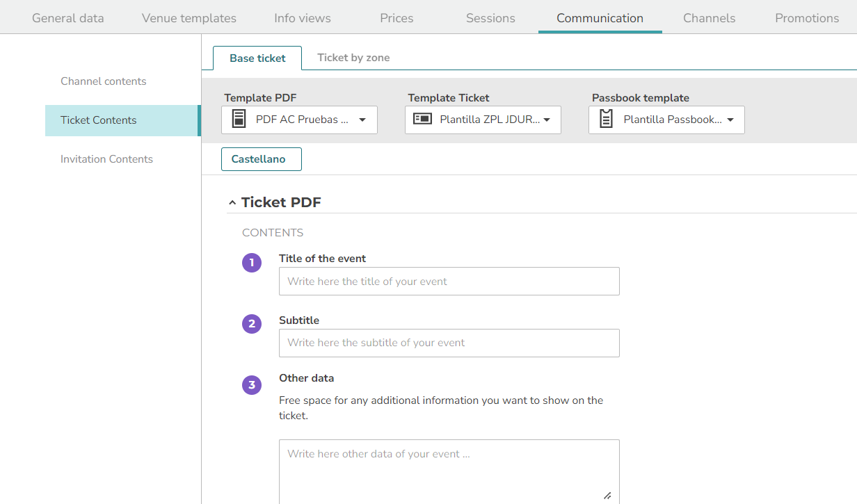Open Invitation Contents in sidebar
This screenshot has height=504, width=857.
tap(106, 159)
